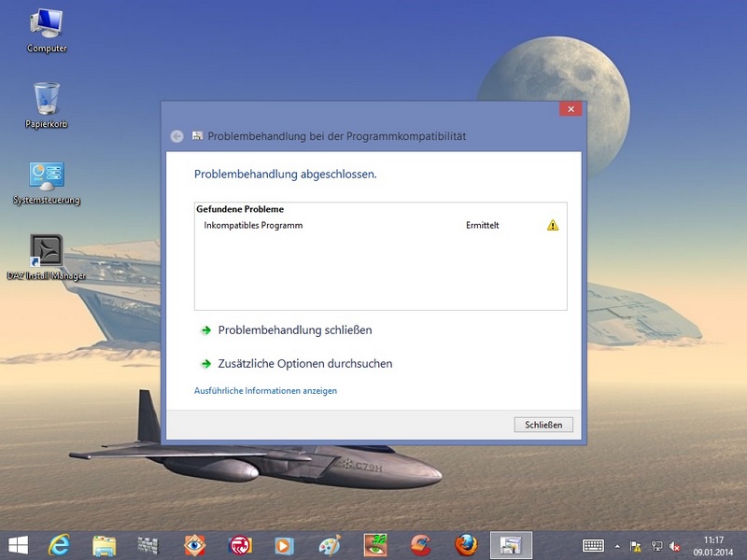Image resolution: width=747 pixels, height=560 pixels.
Task: Open the network tray icon
Action: pyautogui.click(x=656, y=546)
